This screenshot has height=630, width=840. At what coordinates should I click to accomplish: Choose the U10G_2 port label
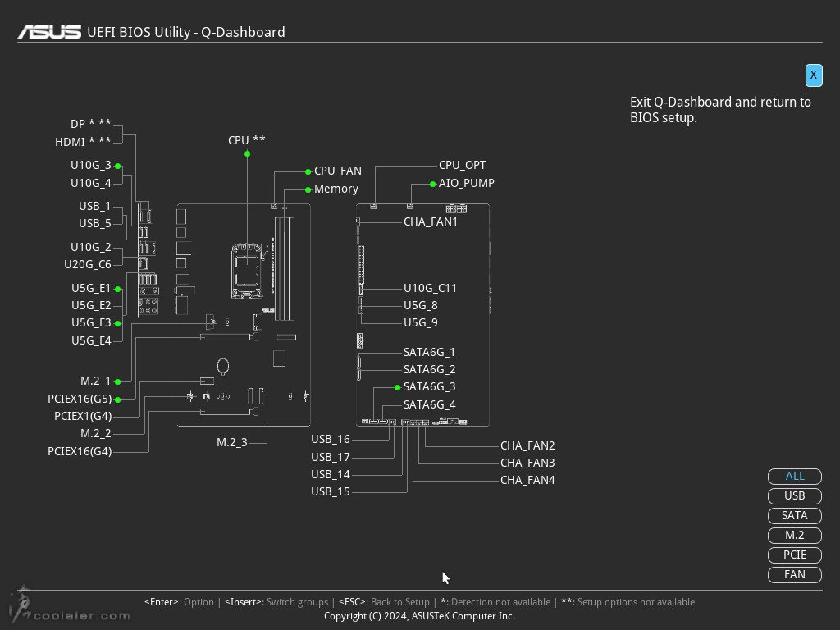click(x=91, y=248)
